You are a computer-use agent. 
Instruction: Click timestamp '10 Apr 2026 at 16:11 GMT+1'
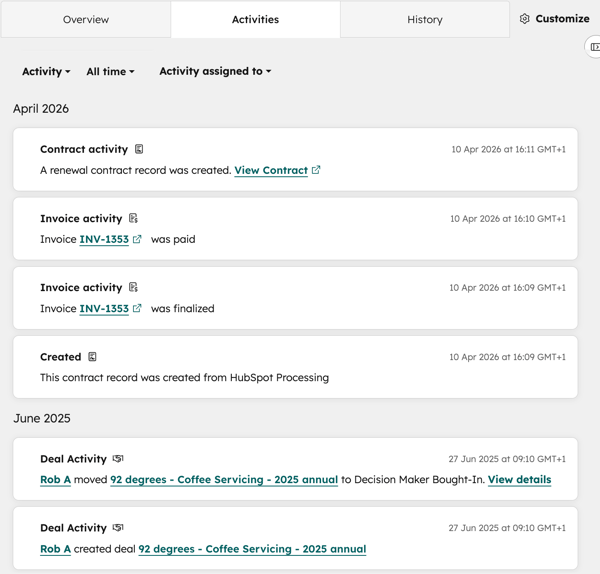[x=508, y=149]
